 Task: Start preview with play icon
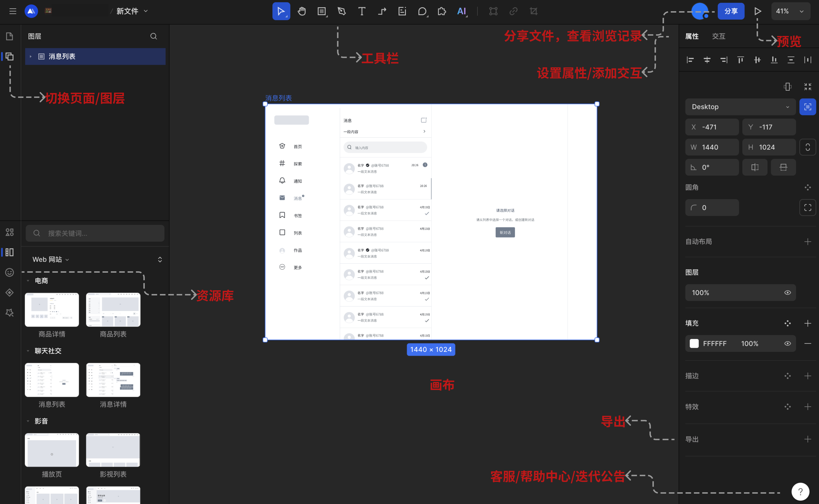tap(758, 11)
